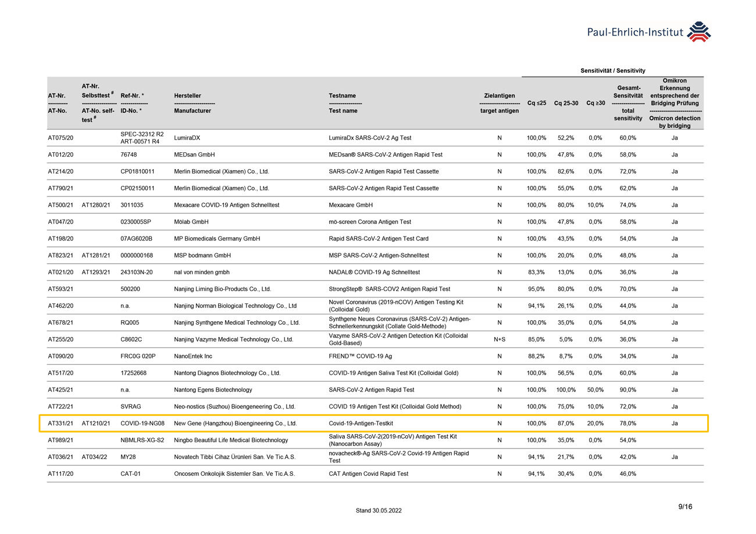Screen dimensions: 756x534
Task: Click the Testname column header
Action: [x=343, y=103]
